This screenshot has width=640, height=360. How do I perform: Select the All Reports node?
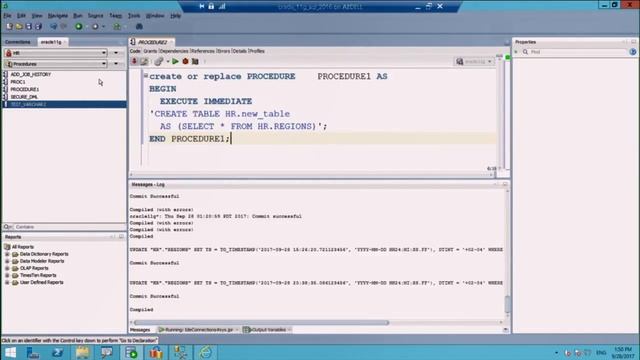(x=22, y=247)
